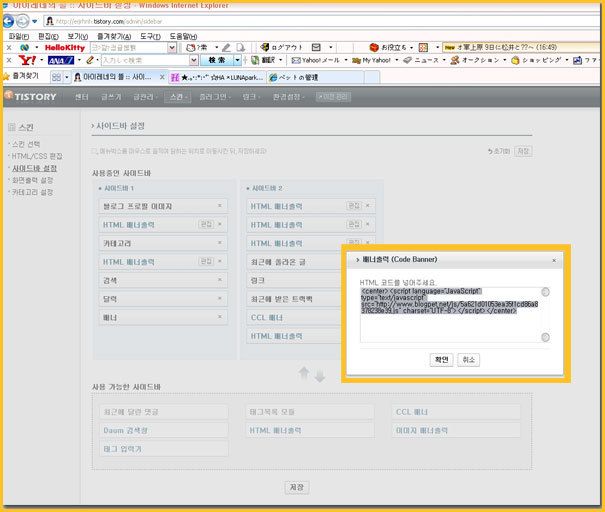Open the 보기 menu
The height and width of the screenshot is (512, 605).
click(78, 36)
